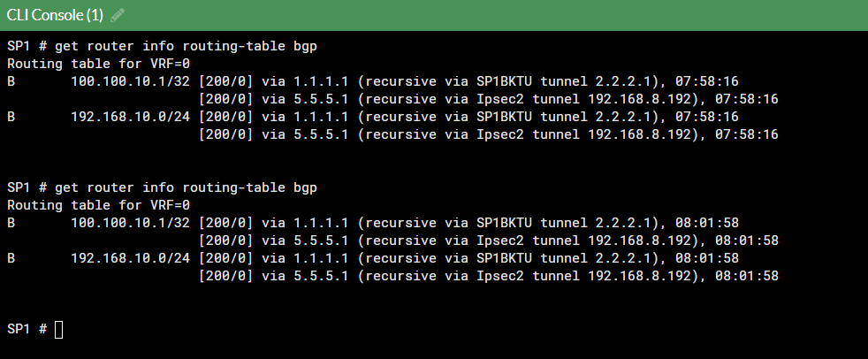Screen dimensions: 868x359
Task: Click the pencil rename icon beside the console title
Action: coord(118,15)
